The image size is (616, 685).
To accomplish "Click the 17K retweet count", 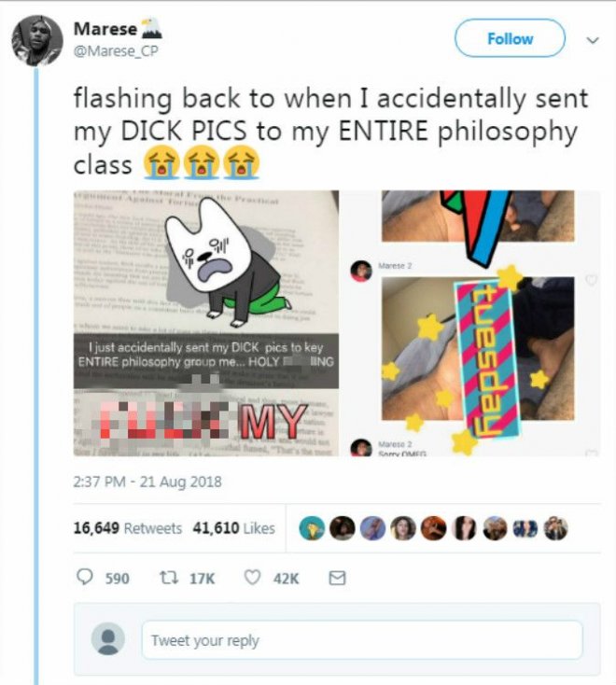I will tap(202, 579).
